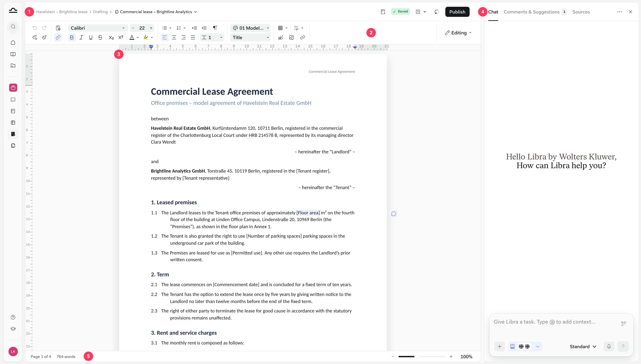Expand the 01 Model template dropdown
641x364 pixels.
click(250, 28)
